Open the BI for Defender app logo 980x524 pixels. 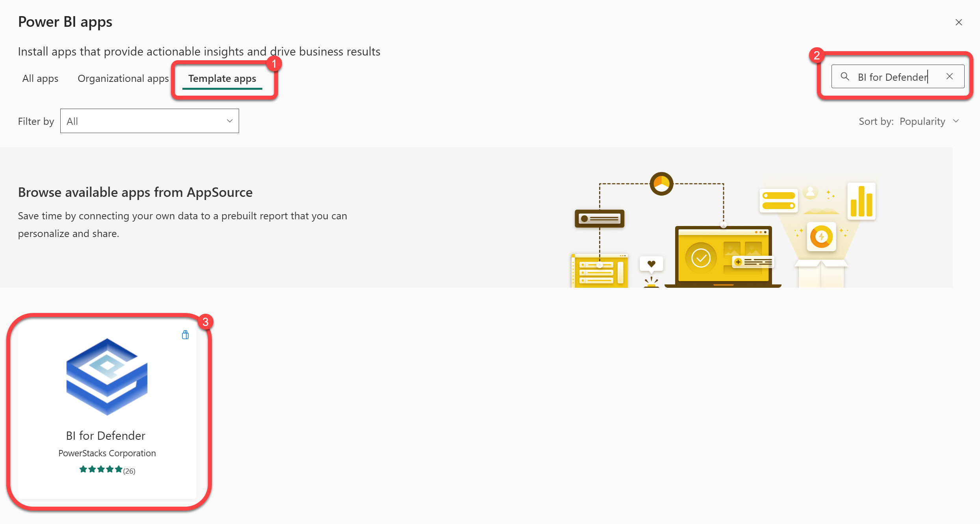tap(107, 377)
